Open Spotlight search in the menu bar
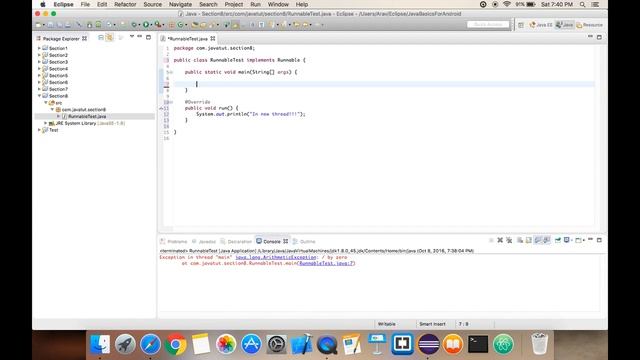The image size is (640, 360). [582, 4]
